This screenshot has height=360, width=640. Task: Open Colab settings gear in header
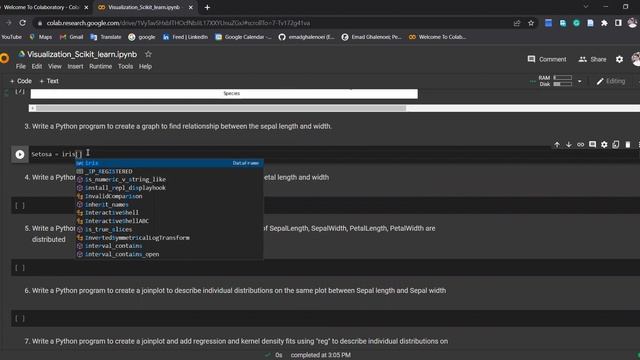(x=619, y=59)
